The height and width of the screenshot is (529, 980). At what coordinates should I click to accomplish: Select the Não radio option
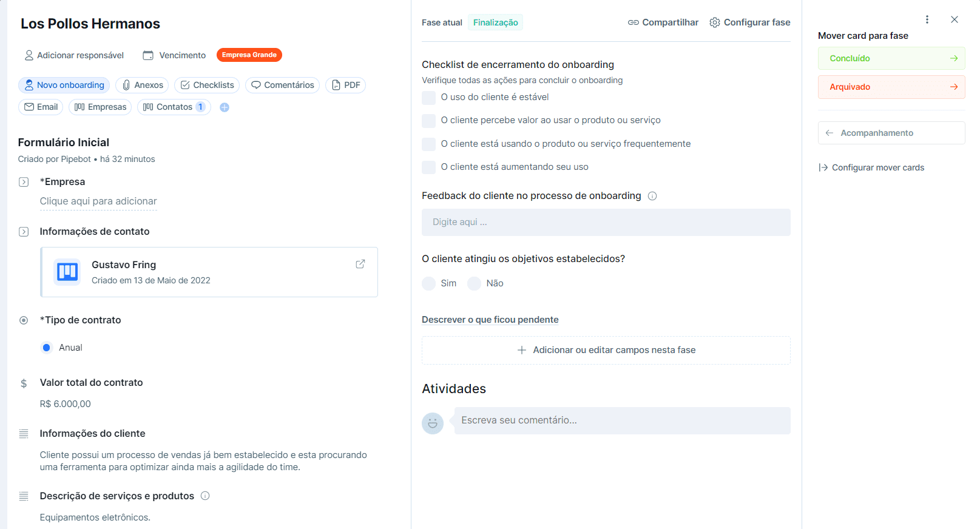point(474,283)
